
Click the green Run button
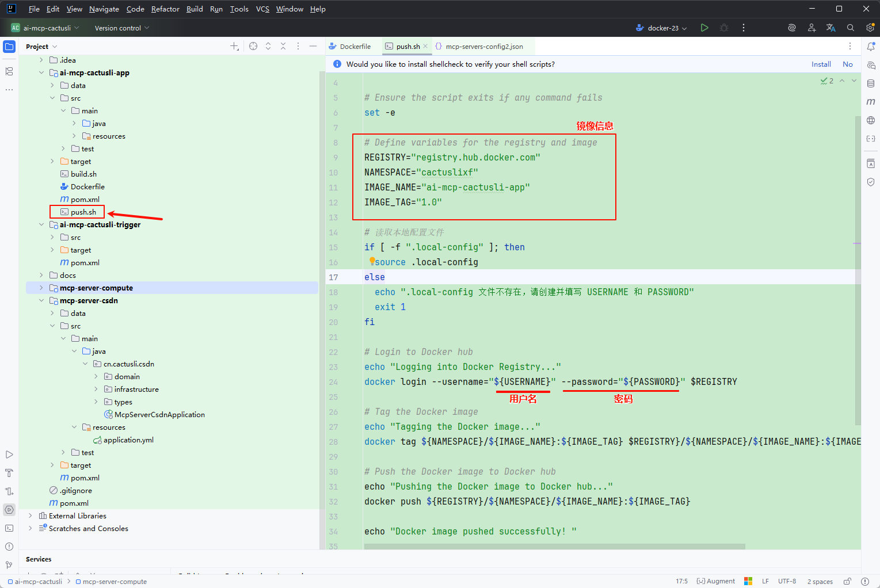point(704,28)
